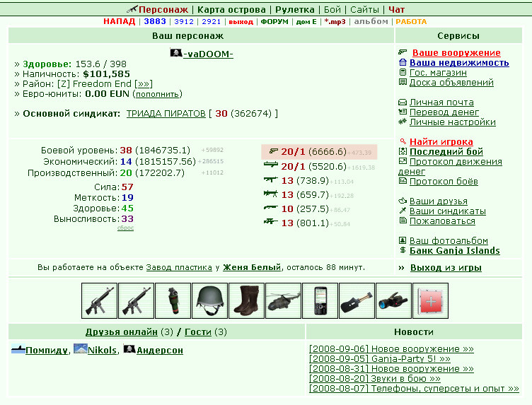The width and height of the screenshot is (532, 405).
Task: Open Доска объявлений link
Action: point(451,83)
